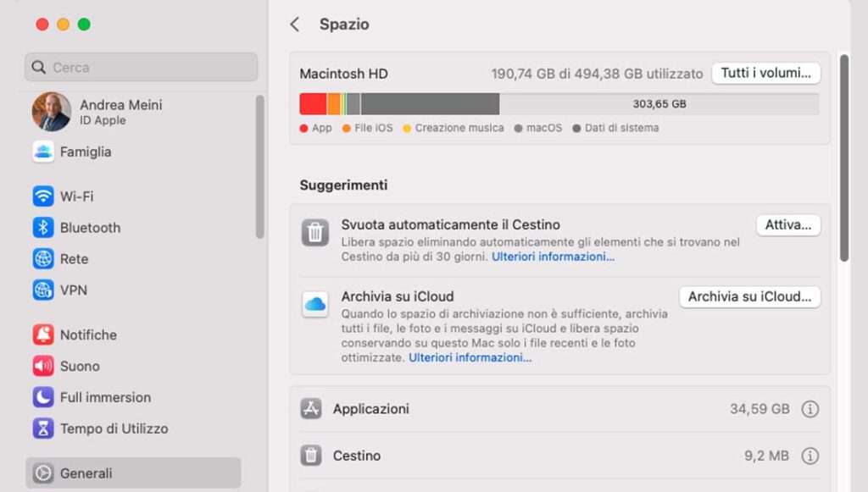Click the Cerca search field
The height and width of the screenshot is (492, 868).
pos(142,68)
